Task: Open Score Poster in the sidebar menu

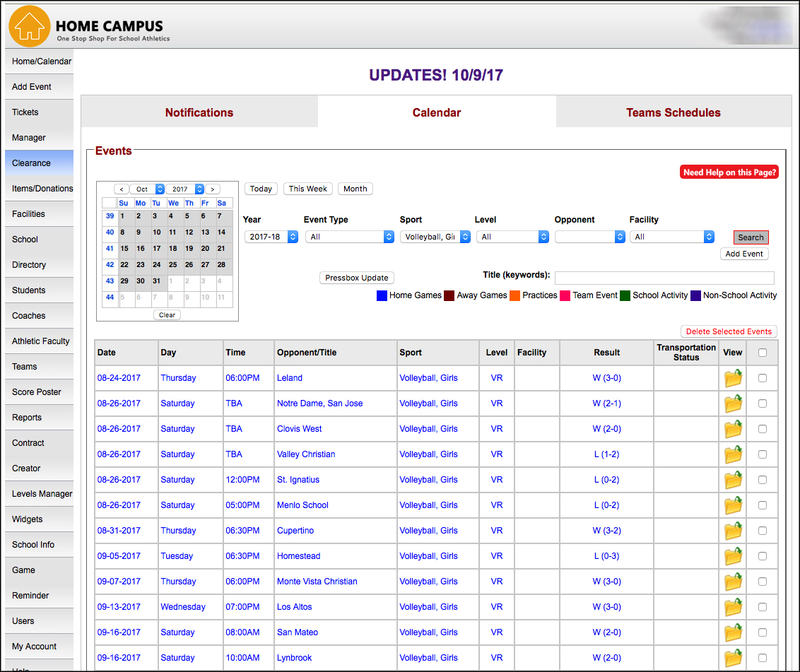Action: [x=40, y=392]
